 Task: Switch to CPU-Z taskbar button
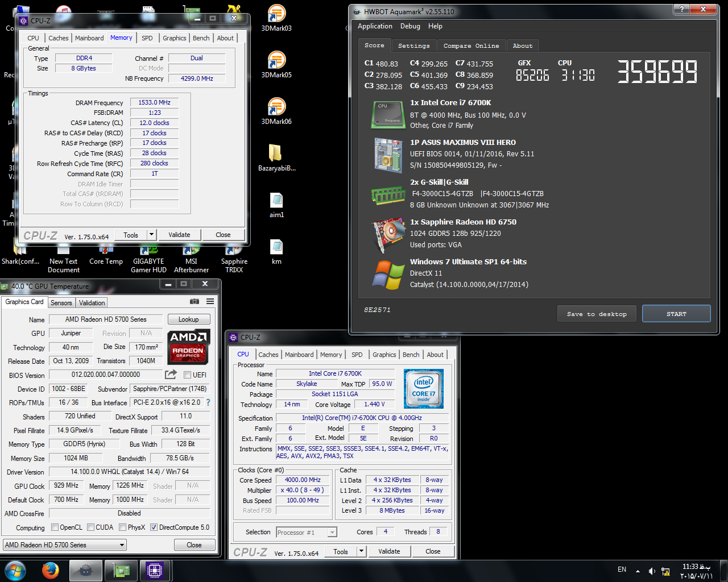155,571
